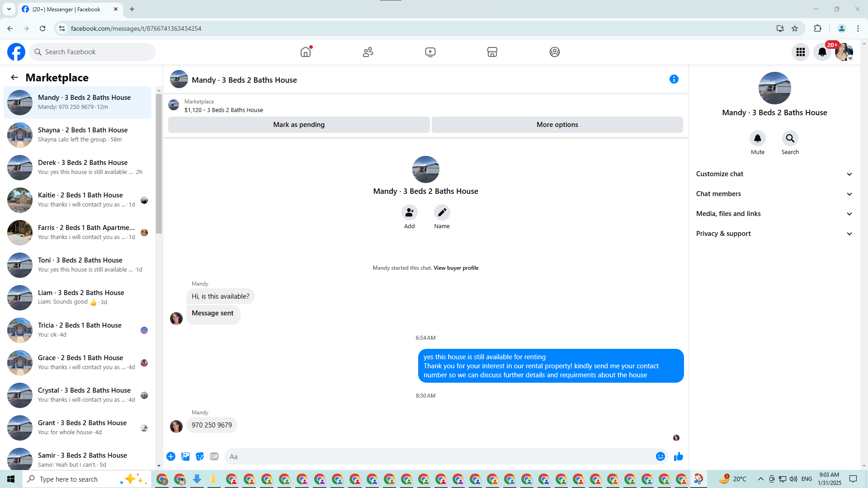
Task: Click the Facebook logo
Action: point(16,52)
